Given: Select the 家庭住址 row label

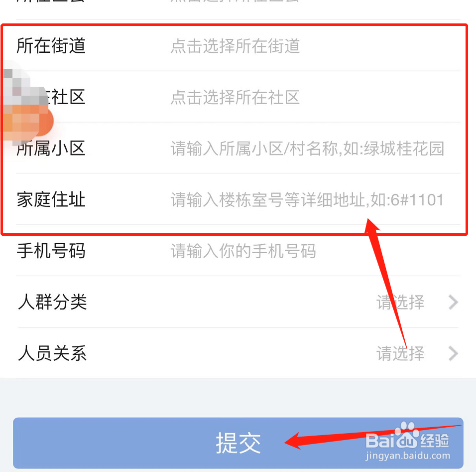Looking at the screenshot, I should (x=51, y=200).
